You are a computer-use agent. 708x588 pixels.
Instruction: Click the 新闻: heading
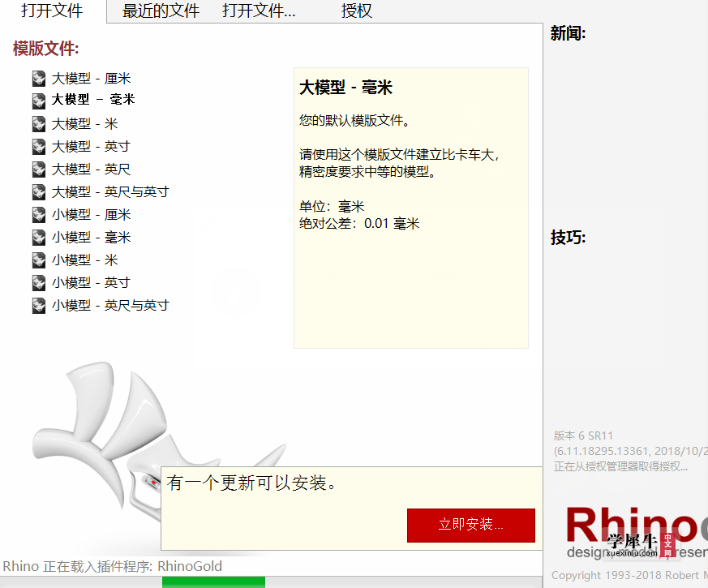[568, 33]
